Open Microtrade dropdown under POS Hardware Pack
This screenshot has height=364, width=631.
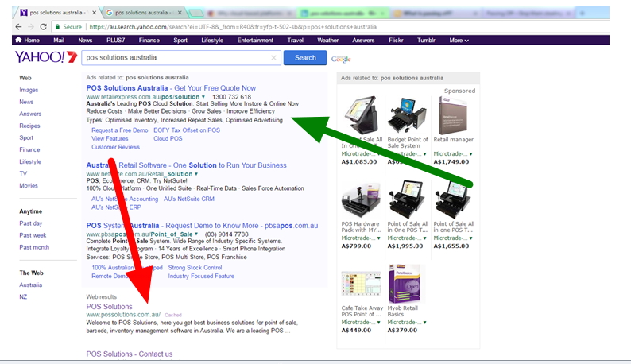point(379,238)
